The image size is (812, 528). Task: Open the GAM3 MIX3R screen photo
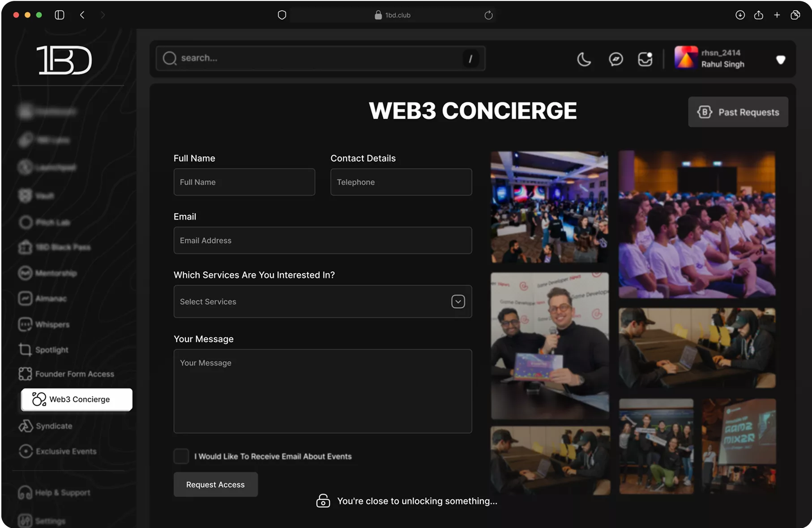point(739,446)
